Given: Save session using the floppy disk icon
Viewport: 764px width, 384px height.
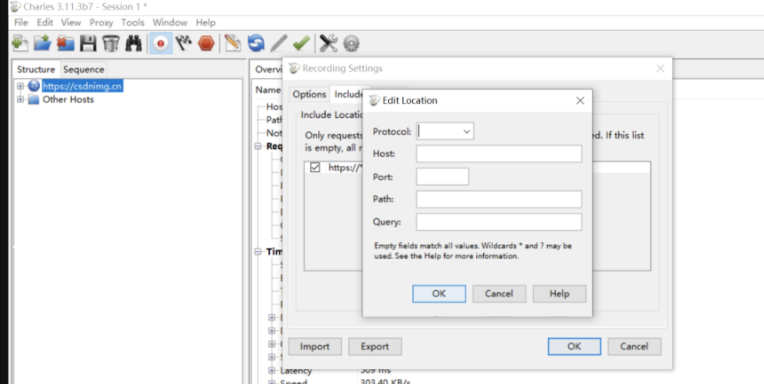Looking at the screenshot, I should 88,43.
